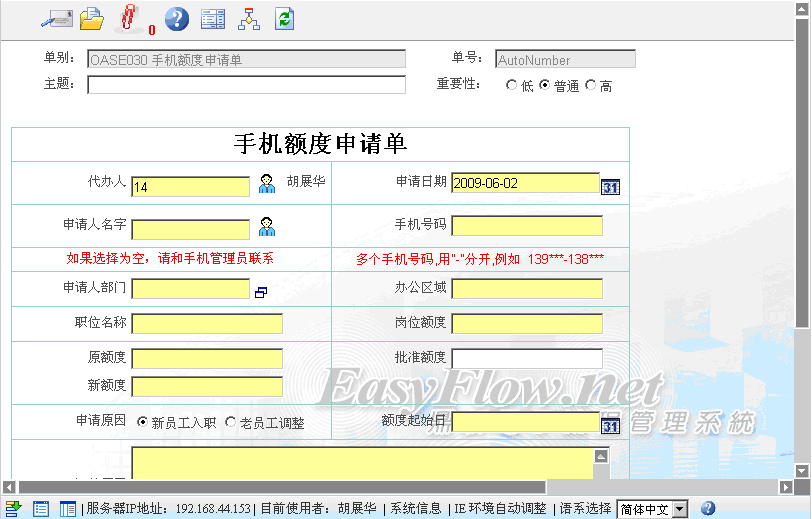Open calendar picker for 申请日期

pyautogui.click(x=610, y=186)
